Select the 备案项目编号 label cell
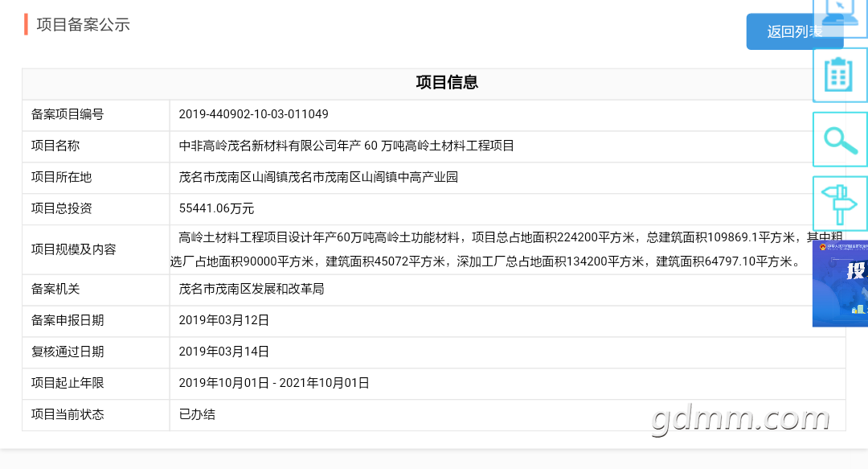This screenshot has width=868, height=469. click(x=96, y=115)
